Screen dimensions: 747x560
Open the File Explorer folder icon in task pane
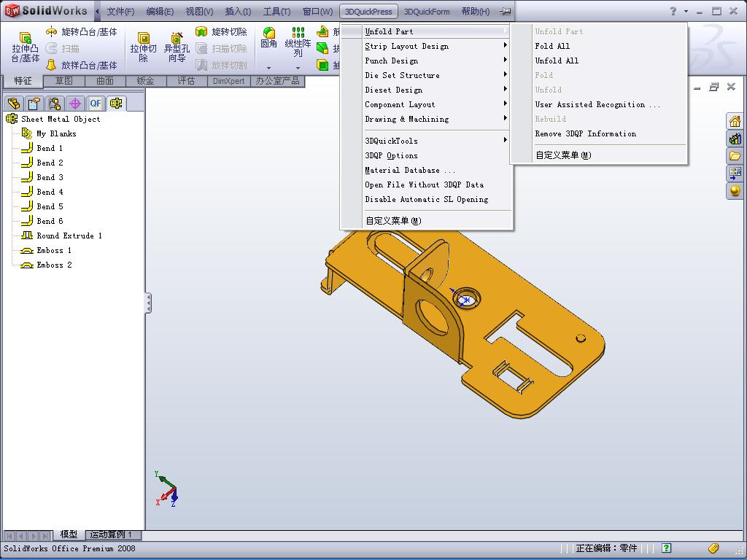(735, 156)
